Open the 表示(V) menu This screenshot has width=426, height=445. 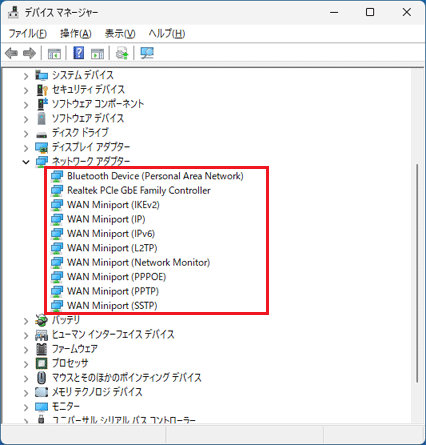120,34
